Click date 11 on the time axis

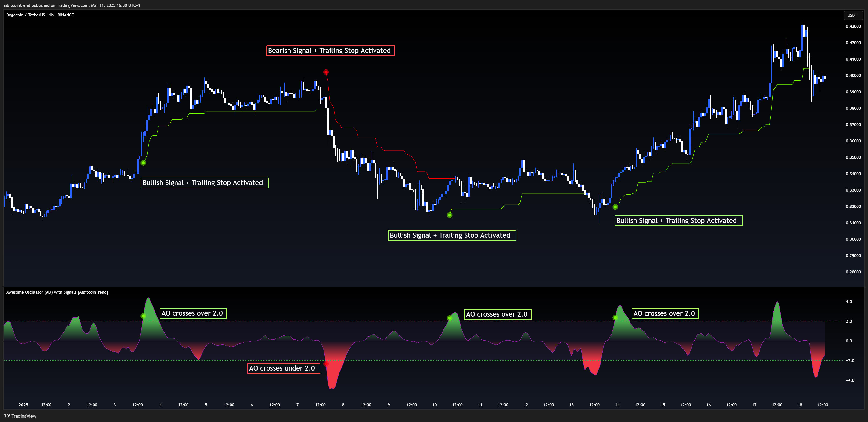click(480, 405)
